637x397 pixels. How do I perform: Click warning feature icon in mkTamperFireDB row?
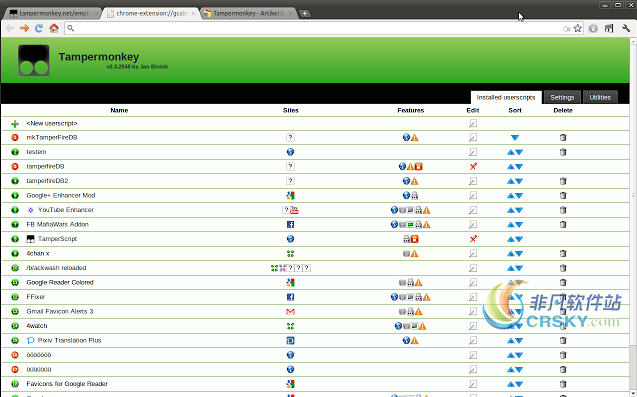coord(414,137)
